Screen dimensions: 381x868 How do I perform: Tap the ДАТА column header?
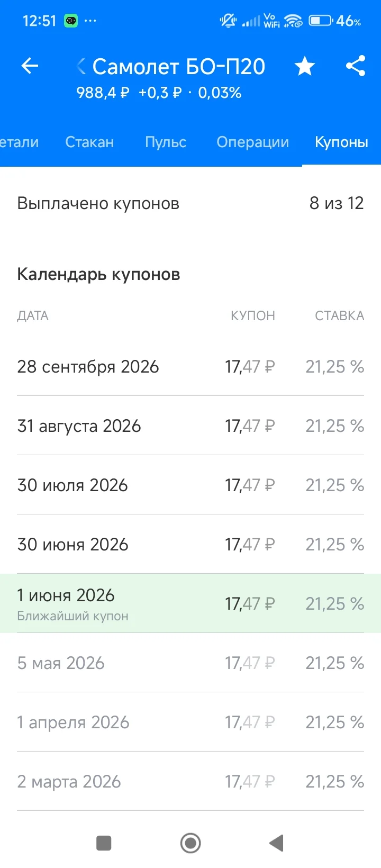[x=33, y=316]
